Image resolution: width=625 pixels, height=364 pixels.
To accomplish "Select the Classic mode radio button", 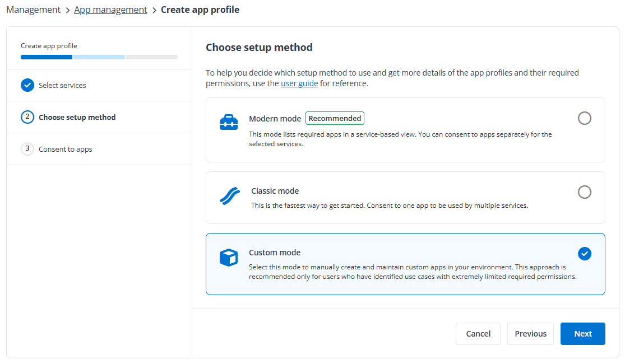I will pyautogui.click(x=584, y=192).
